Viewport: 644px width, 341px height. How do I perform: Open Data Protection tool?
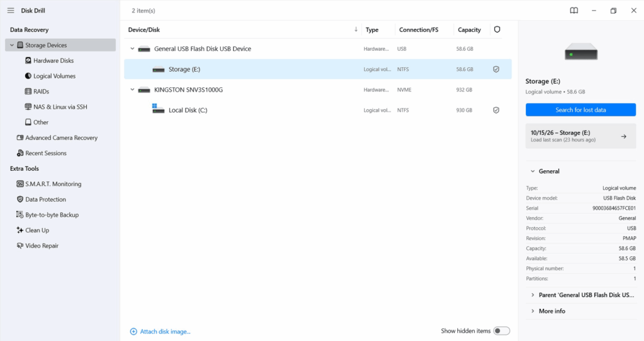(x=45, y=200)
